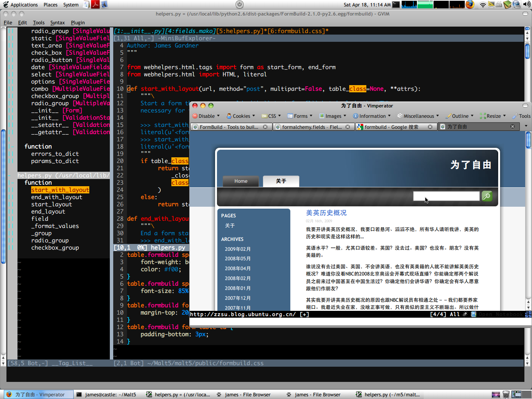The image size is (532, 399).
Task: Open the terminal launcher in top panel
Action: [396, 5]
